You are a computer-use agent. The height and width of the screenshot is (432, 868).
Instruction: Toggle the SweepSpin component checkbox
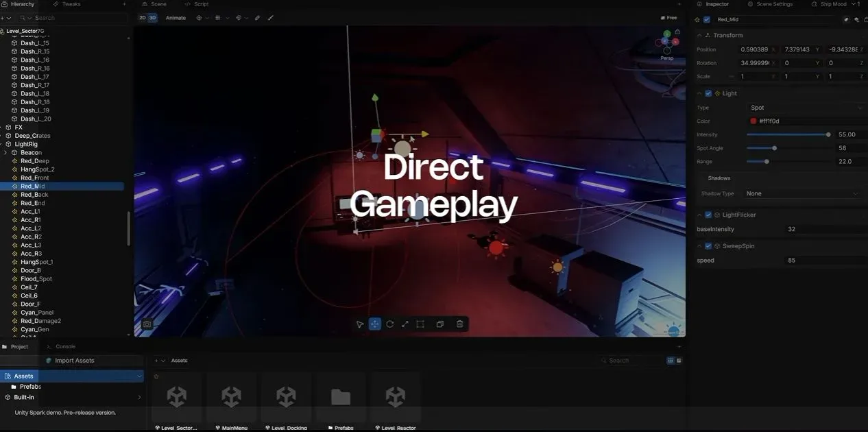[708, 245]
